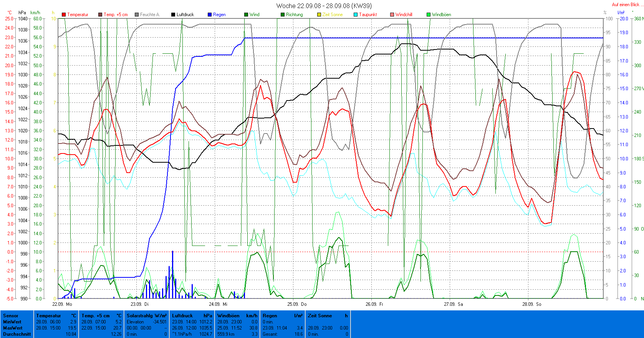This screenshot has width=644, height=338.
Task: Click the gray Feuchte A. legend swatch
Action: click(137, 15)
